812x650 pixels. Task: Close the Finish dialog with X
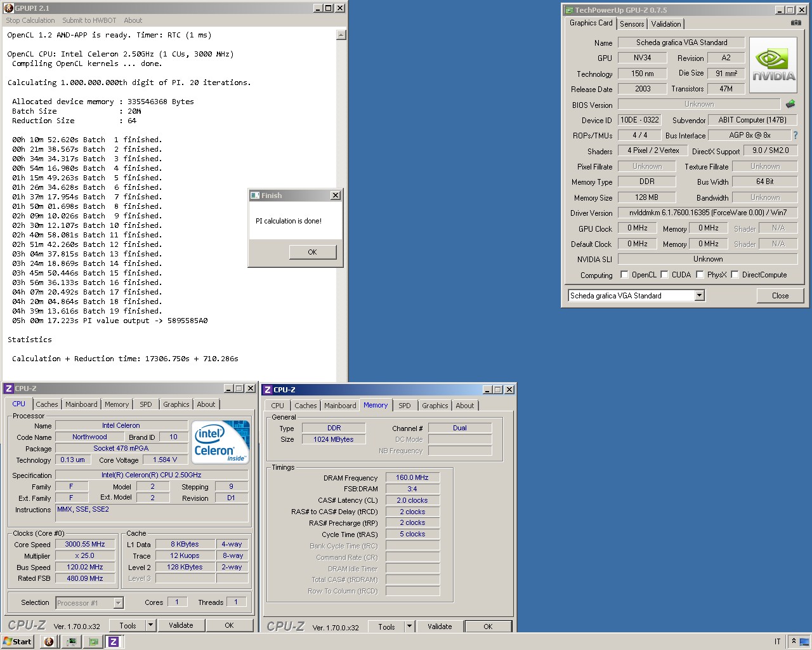pyautogui.click(x=336, y=196)
